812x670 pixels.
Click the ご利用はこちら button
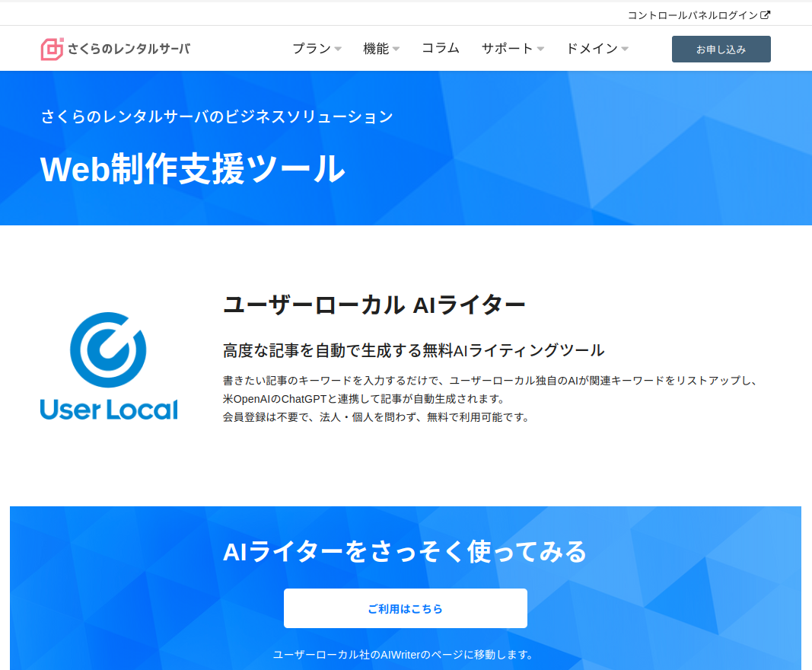406,608
